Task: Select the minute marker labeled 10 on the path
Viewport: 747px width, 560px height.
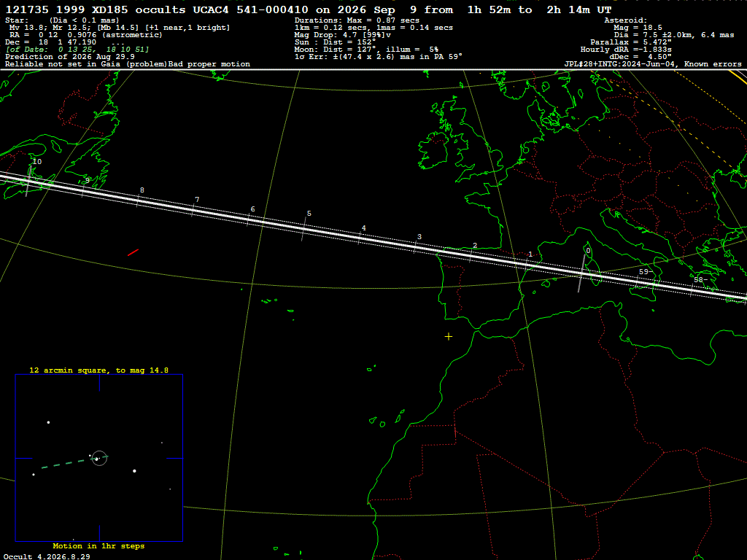Action: pos(28,182)
